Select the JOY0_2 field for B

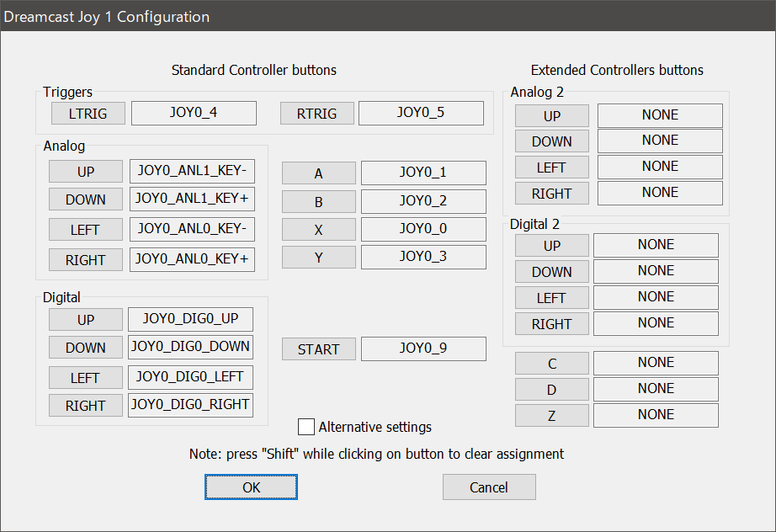tap(423, 201)
